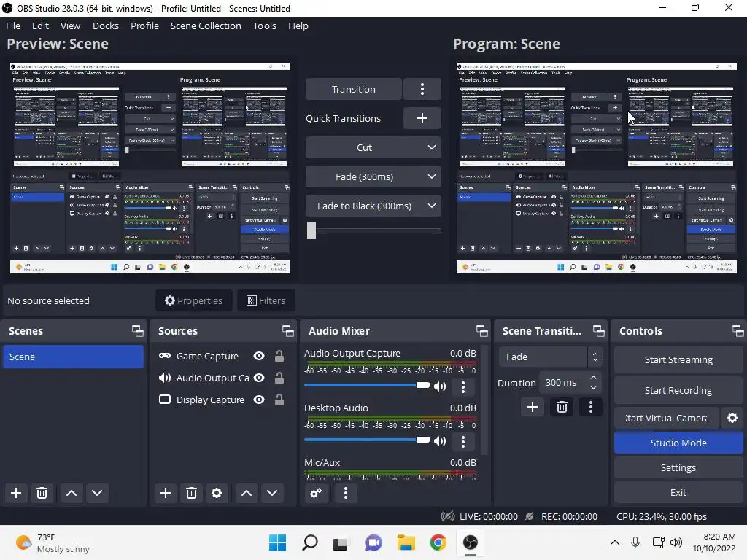Select the Scene item in Scenes list

(73, 357)
